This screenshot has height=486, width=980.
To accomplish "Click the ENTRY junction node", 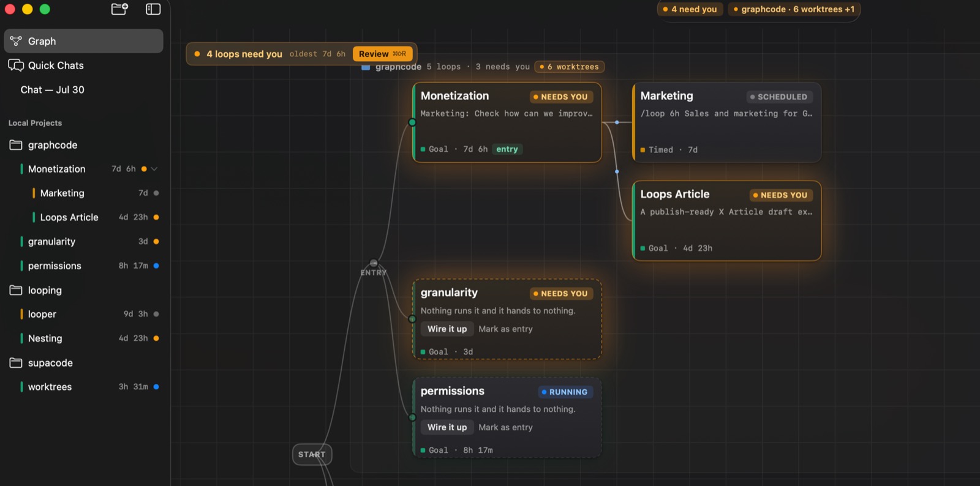I will pyautogui.click(x=374, y=263).
